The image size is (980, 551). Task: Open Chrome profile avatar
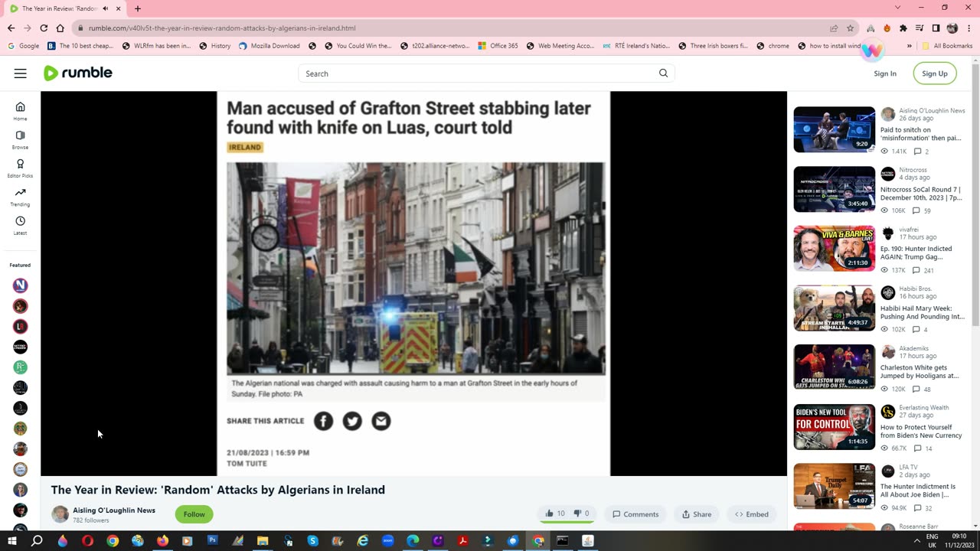pyautogui.click(x=952, y=28)
